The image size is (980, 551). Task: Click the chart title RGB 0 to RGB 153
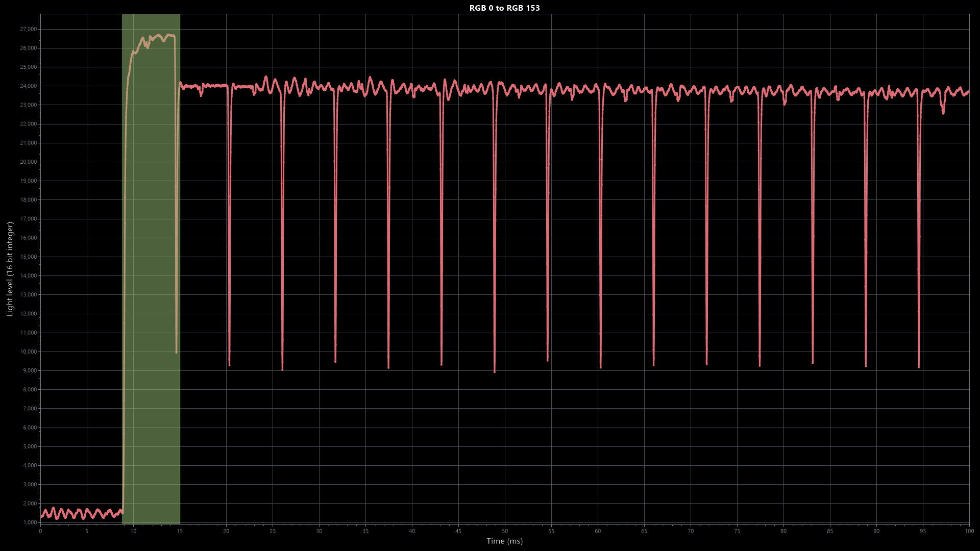click(504, 8)
